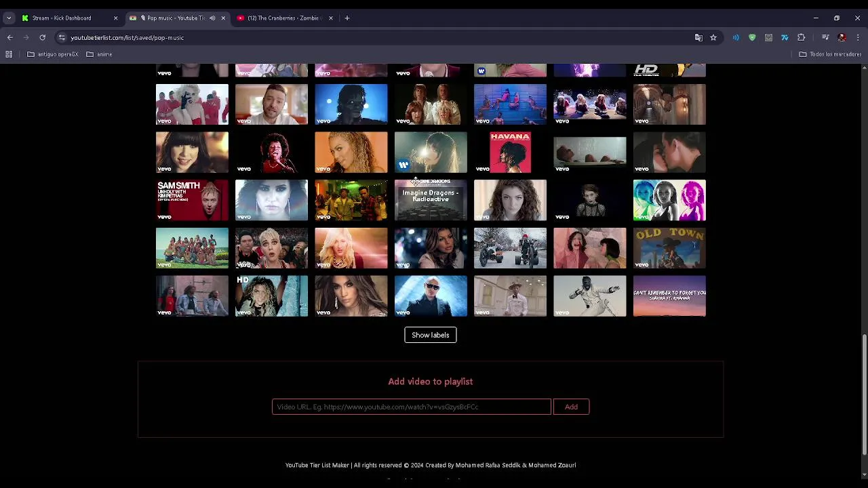The image size is (868, 488).
Task: Open the blue sound waves extension
Action: [x=736, y=38]
